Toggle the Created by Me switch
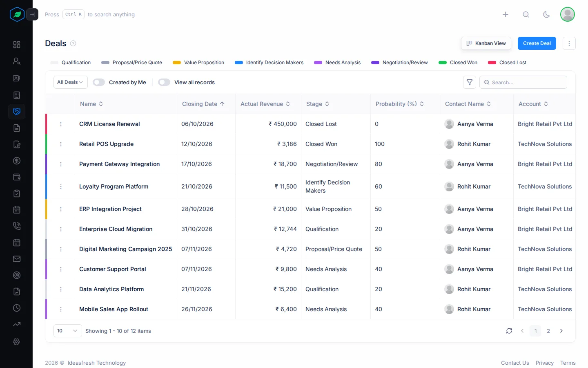Viewport: 588px width, 368px height. [x=99, y=82]
